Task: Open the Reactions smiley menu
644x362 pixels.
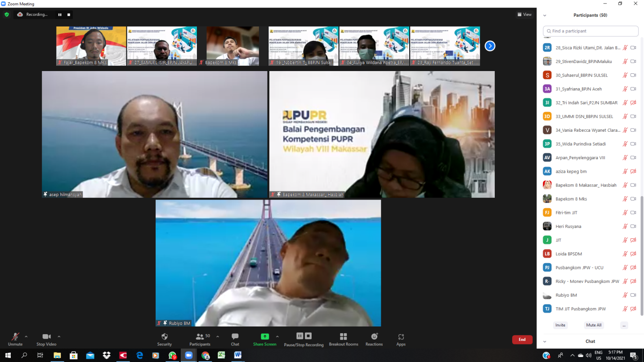Action: point(374,339)
